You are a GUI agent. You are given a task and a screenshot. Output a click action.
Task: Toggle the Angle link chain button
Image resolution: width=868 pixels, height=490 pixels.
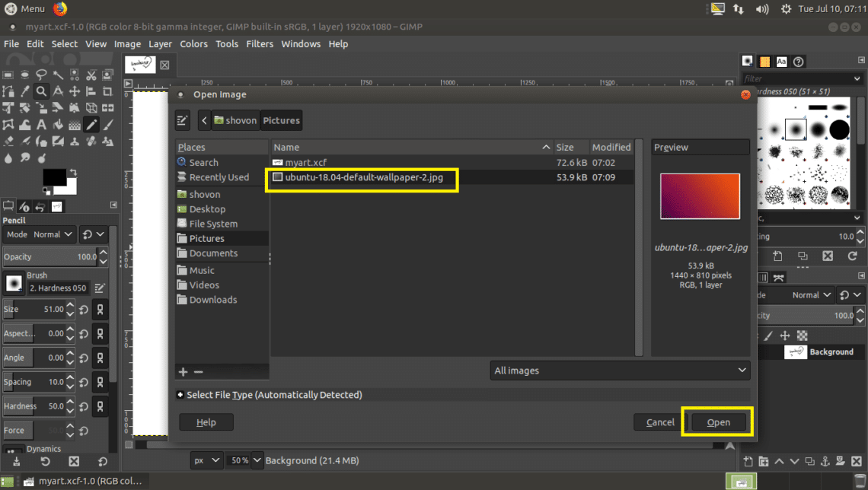pos(99,358)
